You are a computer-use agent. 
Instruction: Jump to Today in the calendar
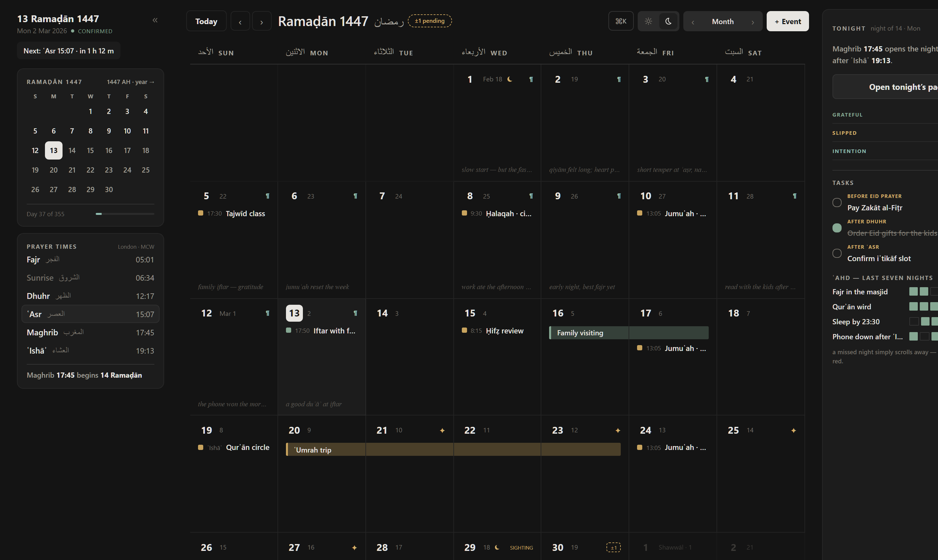click(x=206, y=21)
